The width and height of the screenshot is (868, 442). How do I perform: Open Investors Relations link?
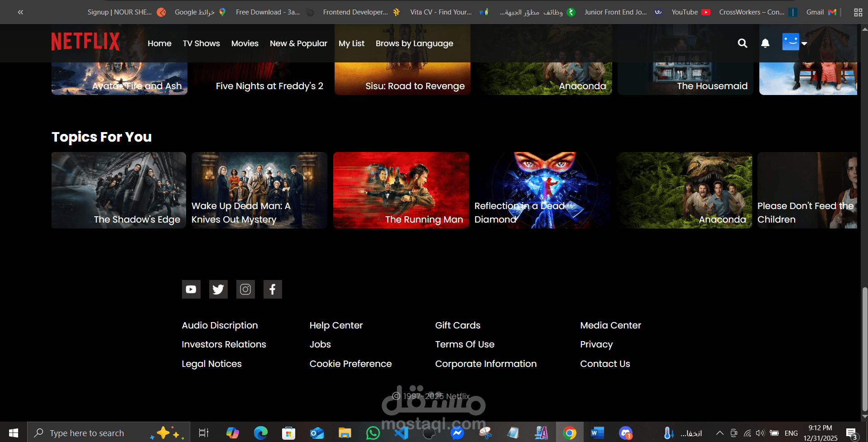[224, 344]
